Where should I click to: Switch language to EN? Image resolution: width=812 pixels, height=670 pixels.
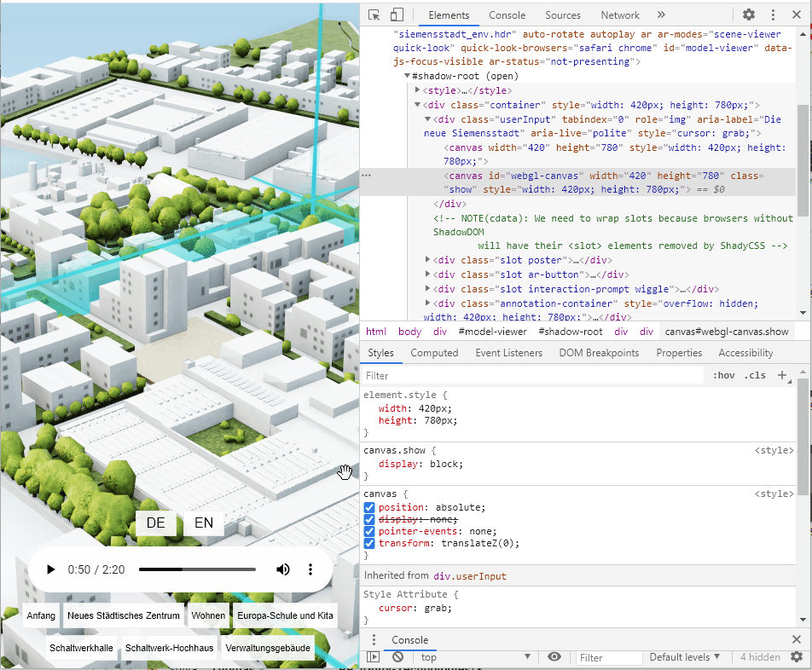click(204, 523)
